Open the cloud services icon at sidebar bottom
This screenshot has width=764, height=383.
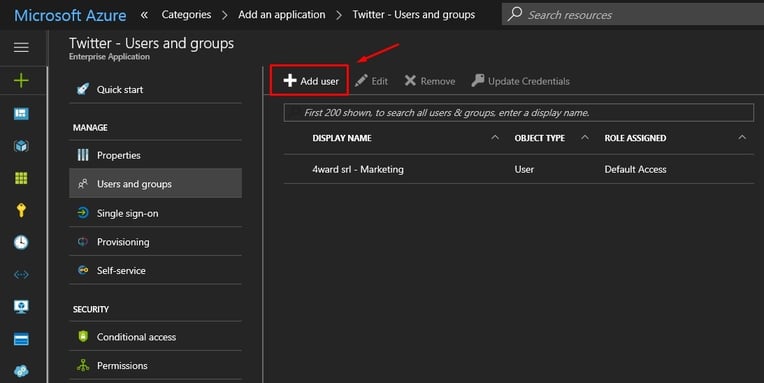coord(21,371)
